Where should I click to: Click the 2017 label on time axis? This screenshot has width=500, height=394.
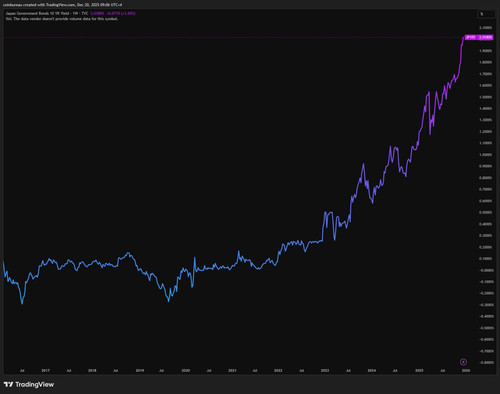click(x=45, y=370)
